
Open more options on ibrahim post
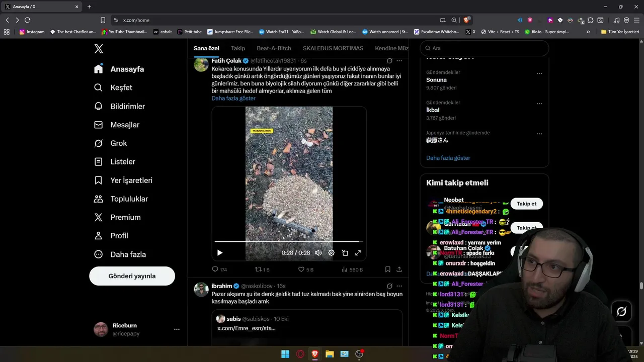pos(399,286)
